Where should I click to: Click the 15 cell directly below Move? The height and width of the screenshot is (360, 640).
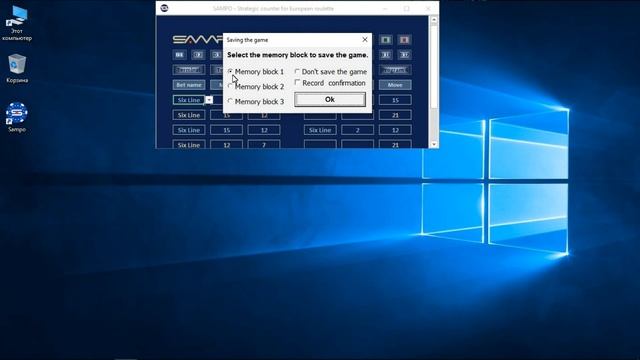pos(395,100)
